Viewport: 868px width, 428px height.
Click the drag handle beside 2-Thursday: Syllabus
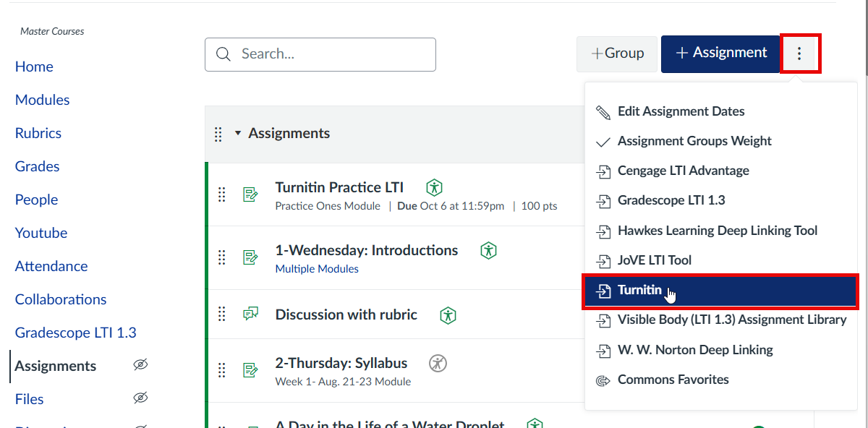(x=222, y=369)
